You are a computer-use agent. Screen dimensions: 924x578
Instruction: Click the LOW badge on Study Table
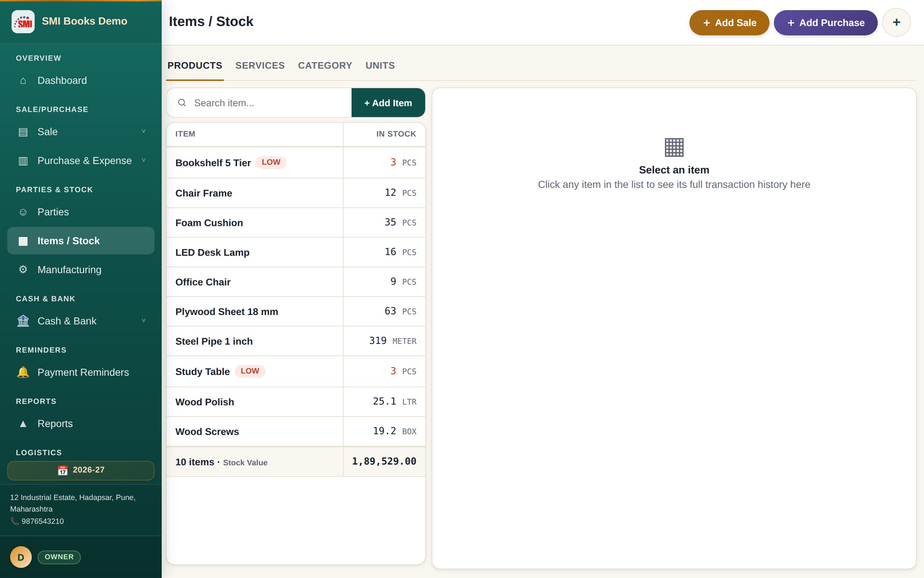(250, 371)
